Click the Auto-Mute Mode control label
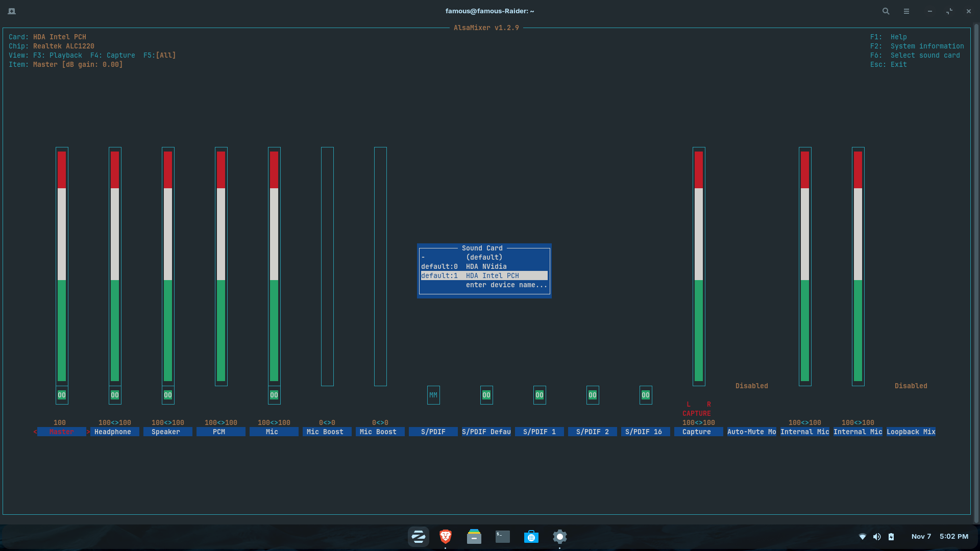980x551 pixels. click(x=751, y=432)
